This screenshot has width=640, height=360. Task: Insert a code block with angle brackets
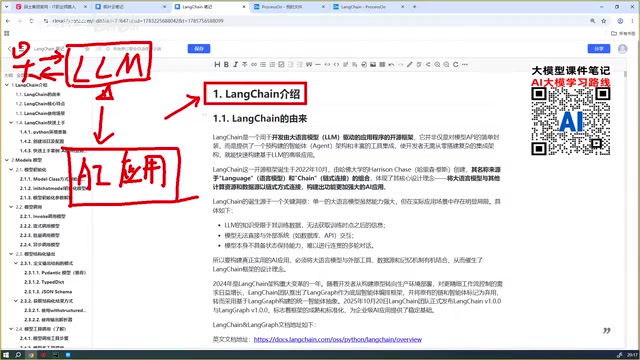pyautogui.click(x=336, y=64)
